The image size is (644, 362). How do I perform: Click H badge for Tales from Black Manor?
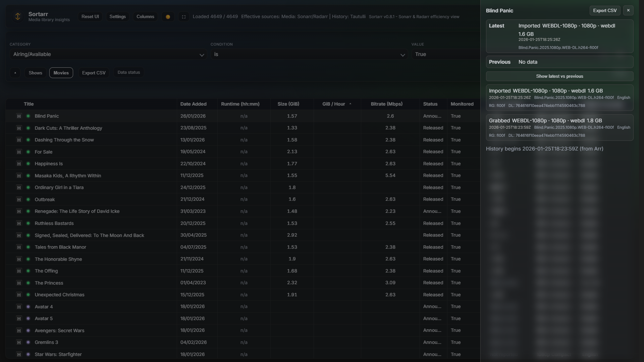pyautogui.click(x=19, y=247)
